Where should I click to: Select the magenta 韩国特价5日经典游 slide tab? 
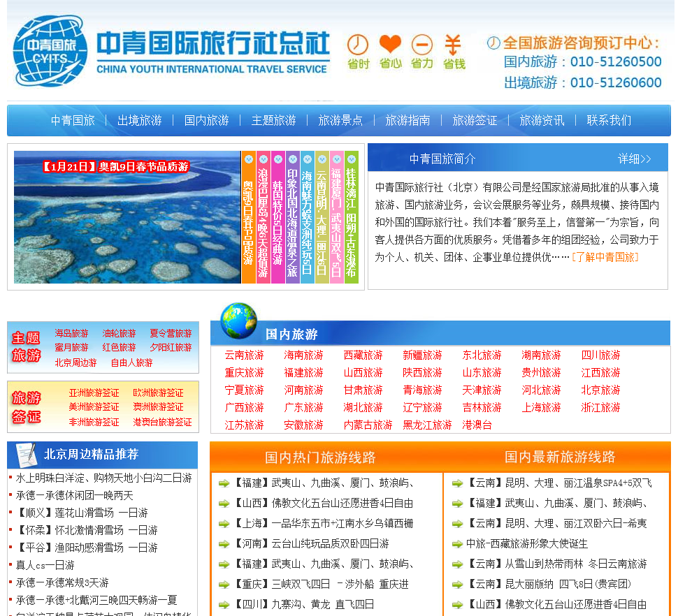pos(277,217)
